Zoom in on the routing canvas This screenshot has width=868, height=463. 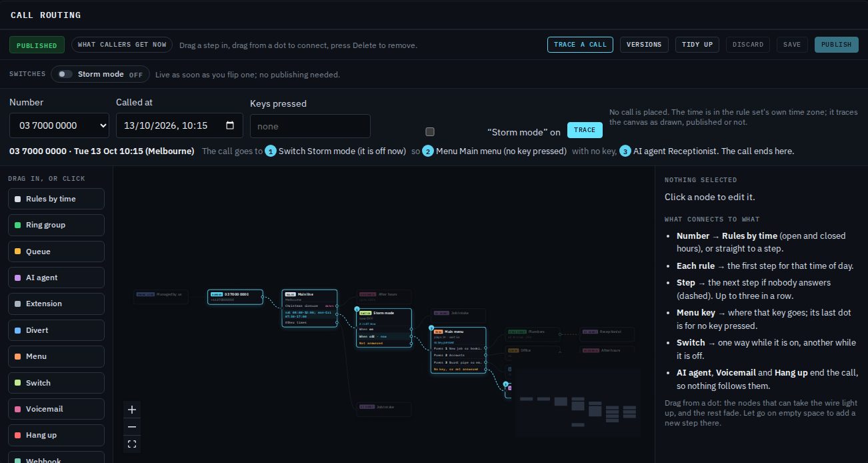[x=132, y=410]
